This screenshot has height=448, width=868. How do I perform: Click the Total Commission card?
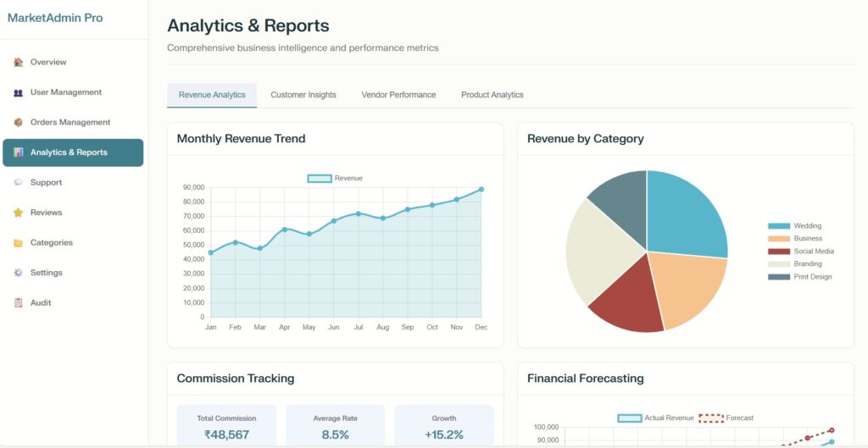tap(226, 426)
